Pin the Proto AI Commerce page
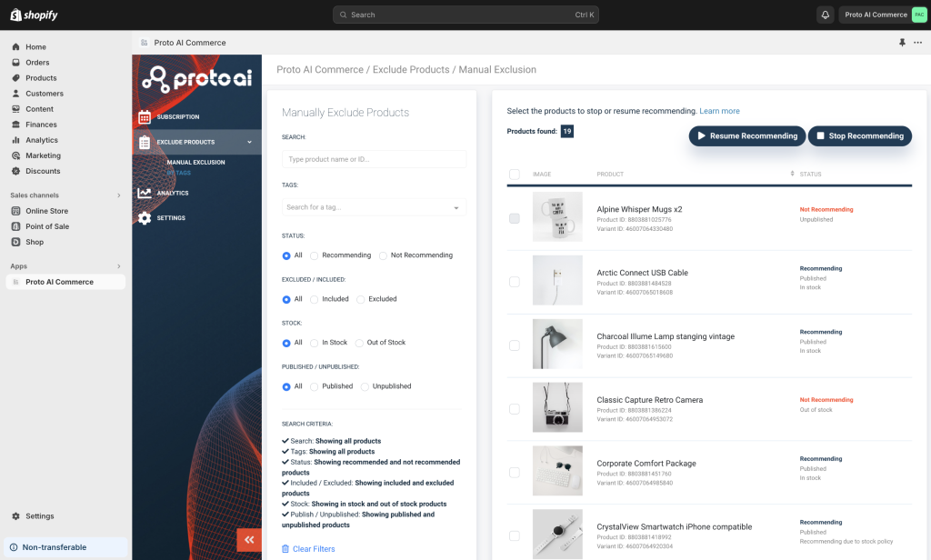This screenshot has height=560, width=931. [901, 43]
